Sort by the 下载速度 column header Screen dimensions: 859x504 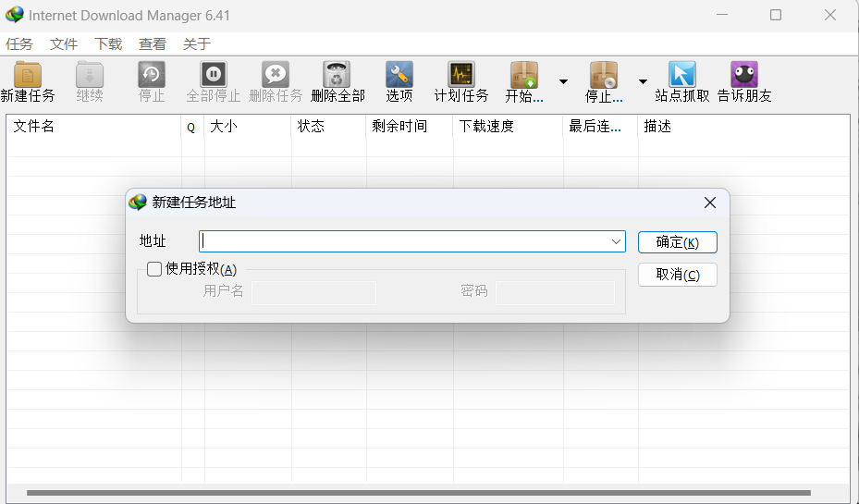coord(508,127)
